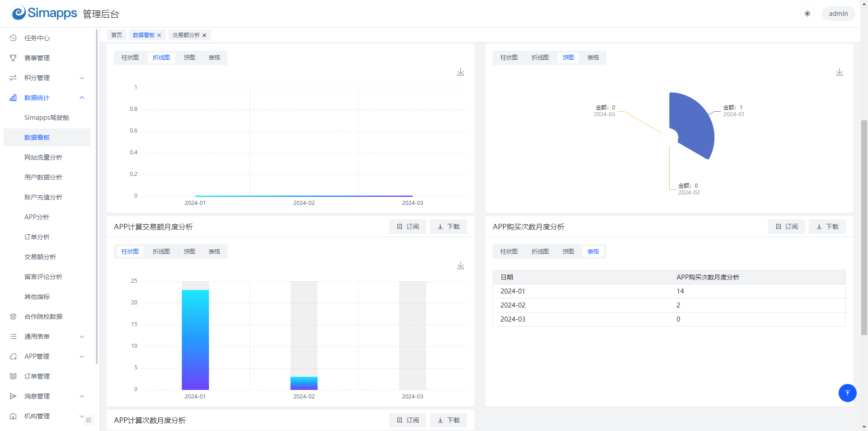The height and width of the screenshot is (431, 868).
Task: Click the 2024-02 bar in the bar chart
Action: 304,383
